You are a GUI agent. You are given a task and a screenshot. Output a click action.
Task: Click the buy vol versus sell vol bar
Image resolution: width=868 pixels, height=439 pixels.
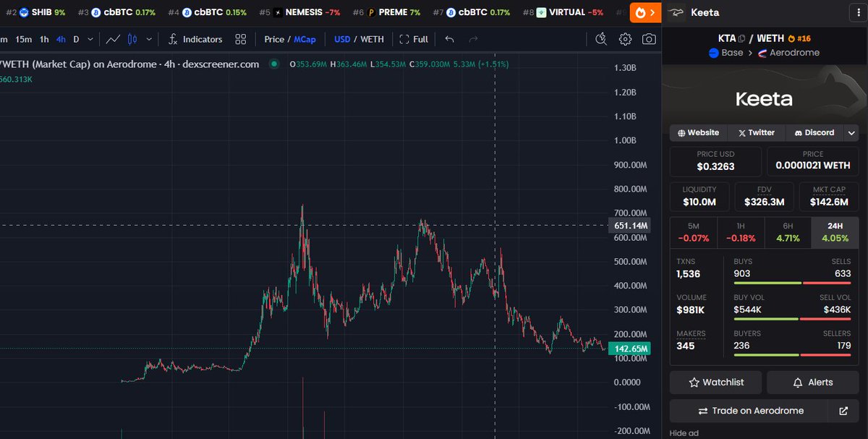(792, 319)
